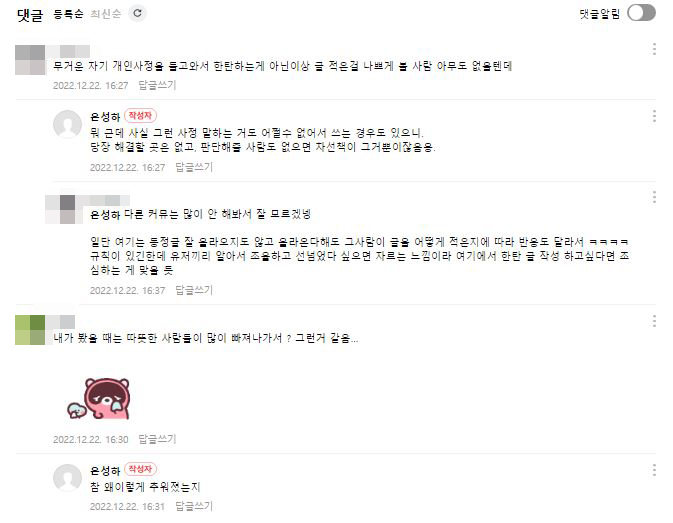Image resolution: width=673 pixels, height=523 pixels.
Task: Open more options for 16:37 reply
Action: coord(654,197)
